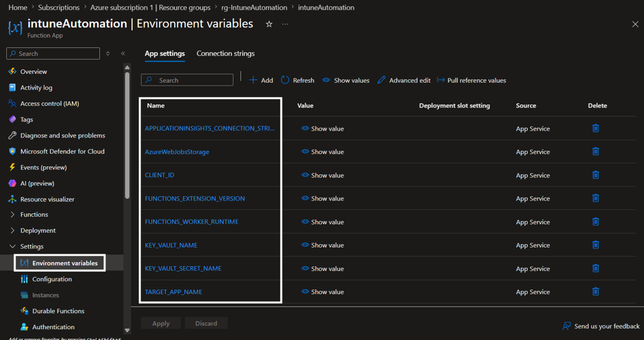Reveal the KEY_VAULT_SECRET_NAME value
644x340 pixels.
click(323, 268)
